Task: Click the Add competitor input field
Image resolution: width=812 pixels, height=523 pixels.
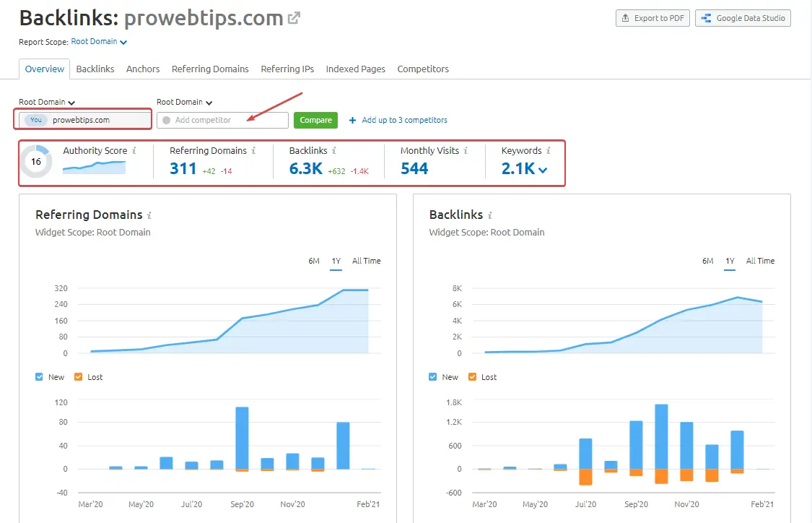Action: 223,120
